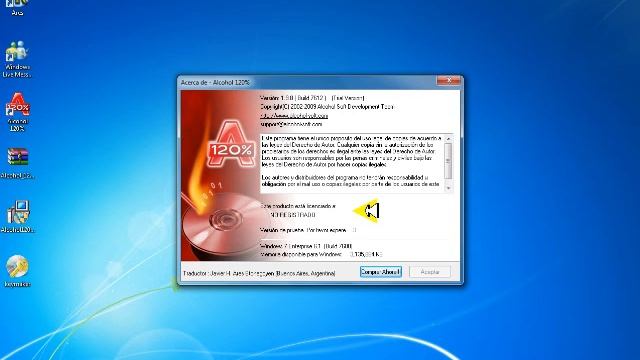Click the license text scrollbar down arrow
The image size is (640, 360).
tap(448, 188)
